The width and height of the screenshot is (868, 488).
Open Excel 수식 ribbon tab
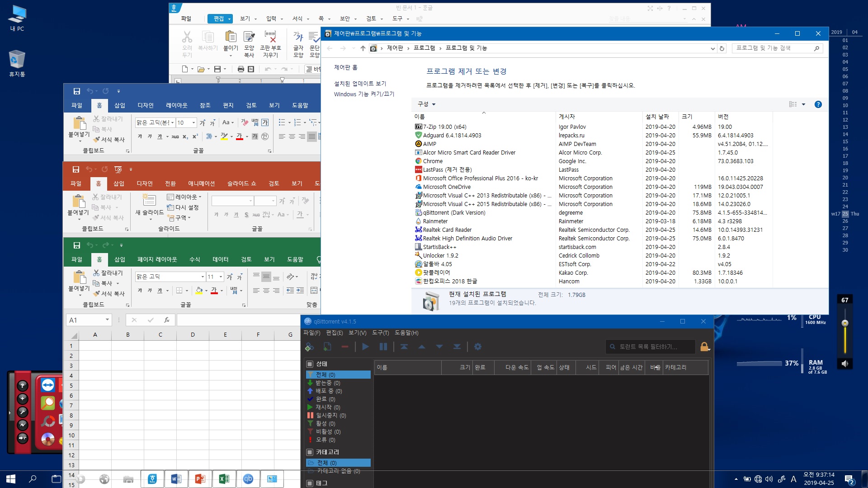click(x=195, y=259)
